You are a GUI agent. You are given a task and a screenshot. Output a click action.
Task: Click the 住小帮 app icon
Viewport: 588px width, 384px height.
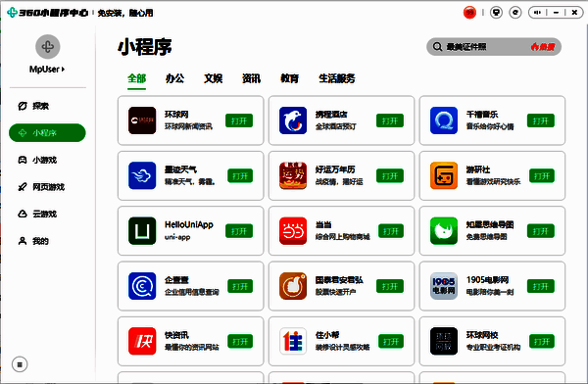click(293, 341)
